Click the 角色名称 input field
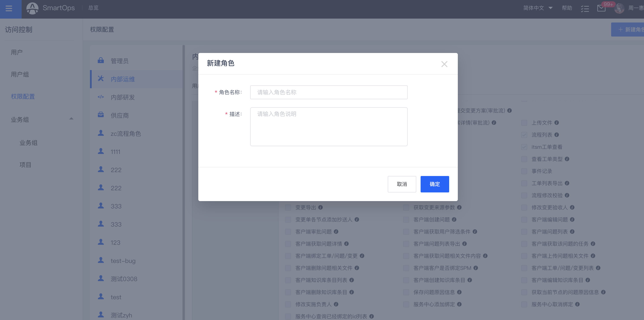The height and width of the screenshot is (320, 644). [x=329, y=92]
